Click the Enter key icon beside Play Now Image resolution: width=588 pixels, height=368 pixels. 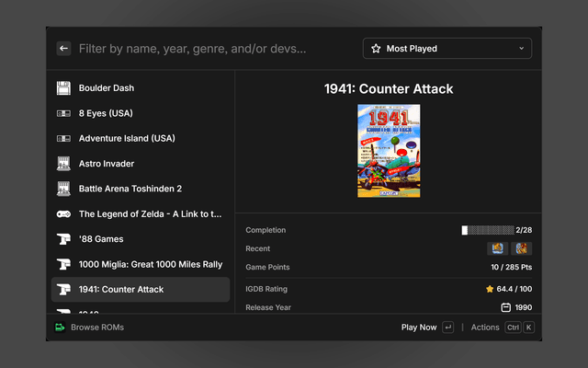(447, 328)
